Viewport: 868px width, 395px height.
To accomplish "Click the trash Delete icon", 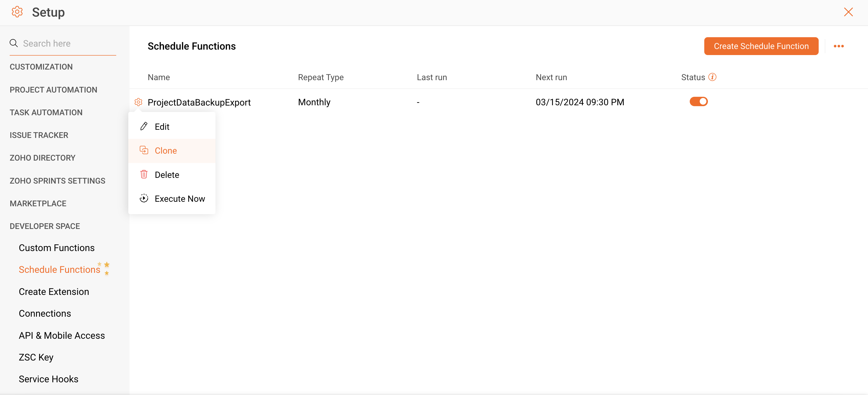I will (144, 175).
